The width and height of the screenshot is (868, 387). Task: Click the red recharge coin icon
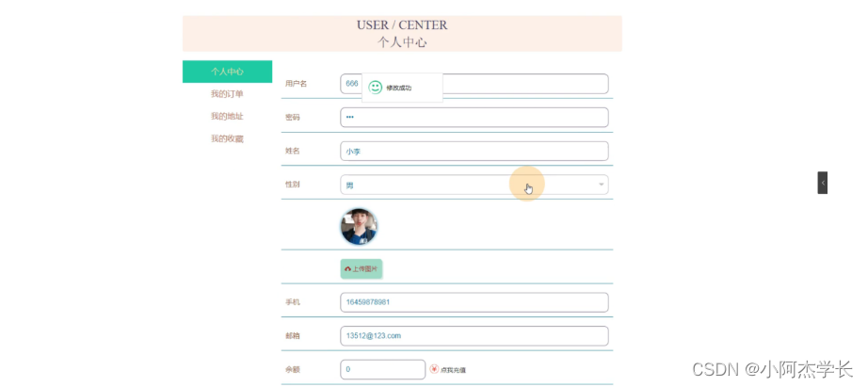[x=434, y=369]
